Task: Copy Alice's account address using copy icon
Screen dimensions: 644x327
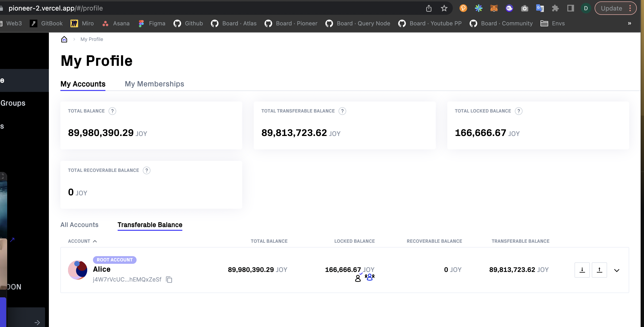Action: tap(169, 280)
